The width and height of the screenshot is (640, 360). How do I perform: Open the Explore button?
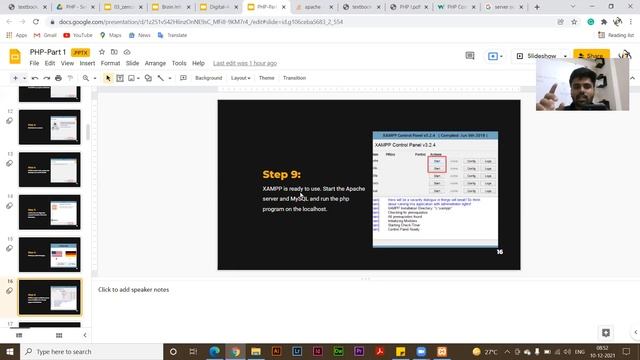click(606, 333)
